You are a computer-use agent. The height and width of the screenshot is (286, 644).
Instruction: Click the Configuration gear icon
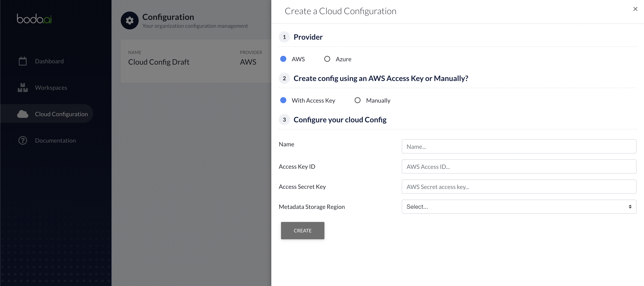[x=130, y=20]
